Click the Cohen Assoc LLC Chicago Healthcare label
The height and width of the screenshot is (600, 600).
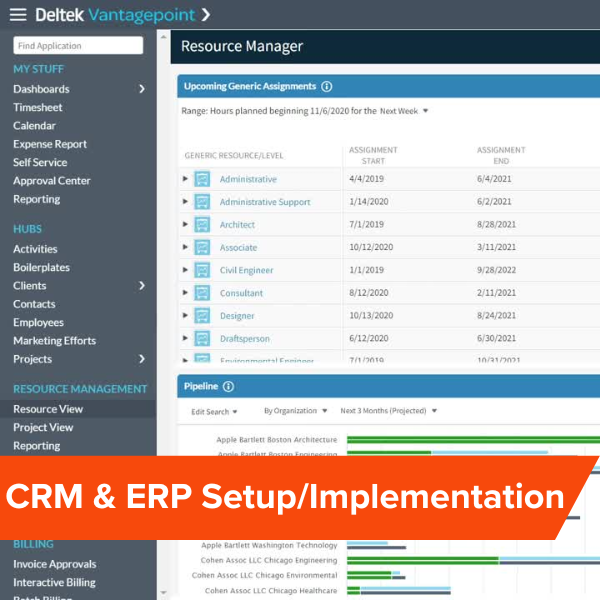(x=271, y=591)
